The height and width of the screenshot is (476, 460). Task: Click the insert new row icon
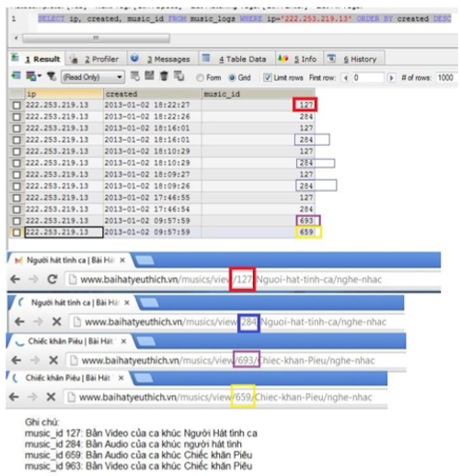pos(135,75)
